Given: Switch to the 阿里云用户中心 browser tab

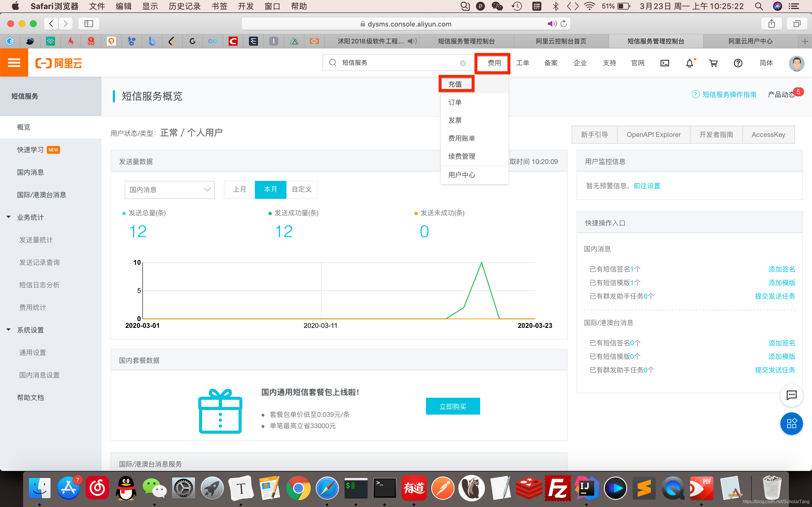Looking at the screenshot, I should 750,41.
